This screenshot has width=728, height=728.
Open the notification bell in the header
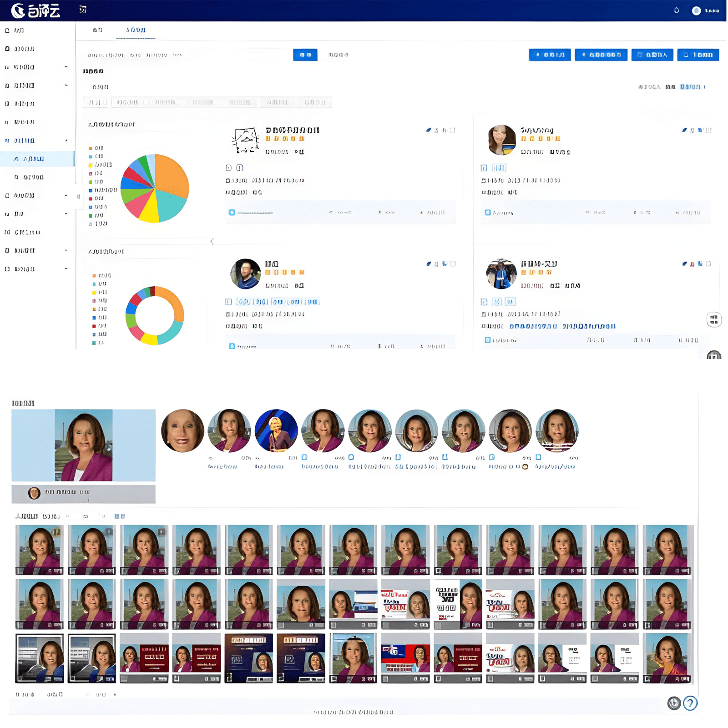pyautogui.click(x=677, y=10)
